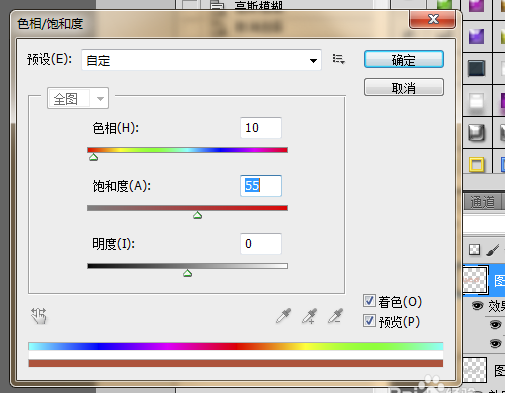The height and width of the screenshot is (393, 505).
Task: Click the Lightness value input field
Action: pyautogui.click(x=261, y=244)
